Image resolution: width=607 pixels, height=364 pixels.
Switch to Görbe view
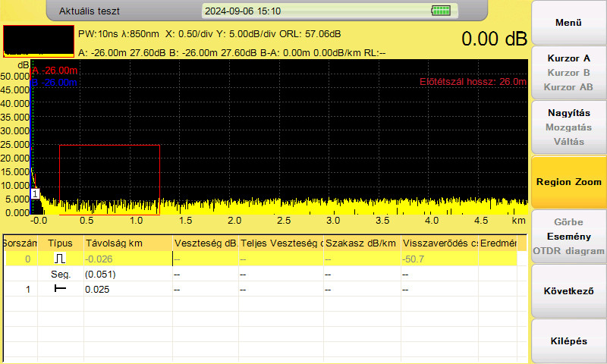pos(568,222)
